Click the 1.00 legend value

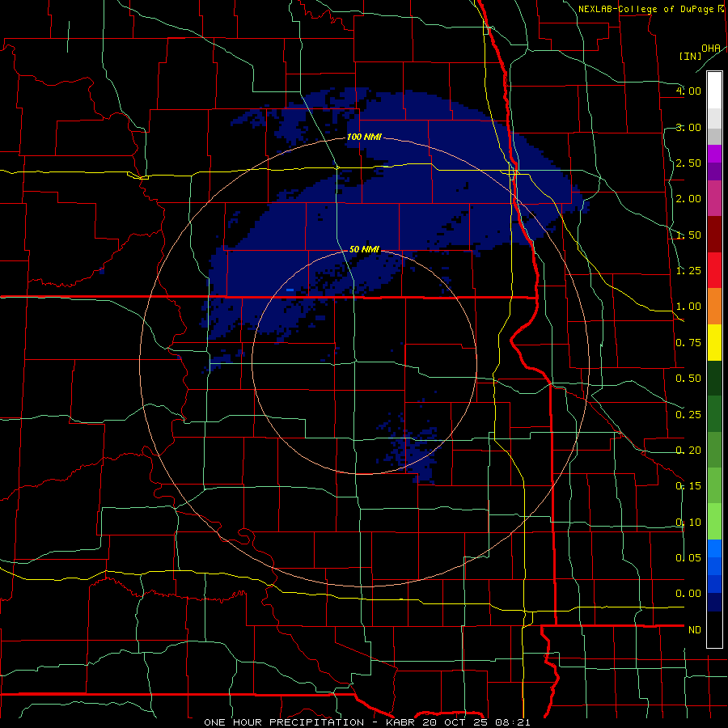[x=688, y=306]
